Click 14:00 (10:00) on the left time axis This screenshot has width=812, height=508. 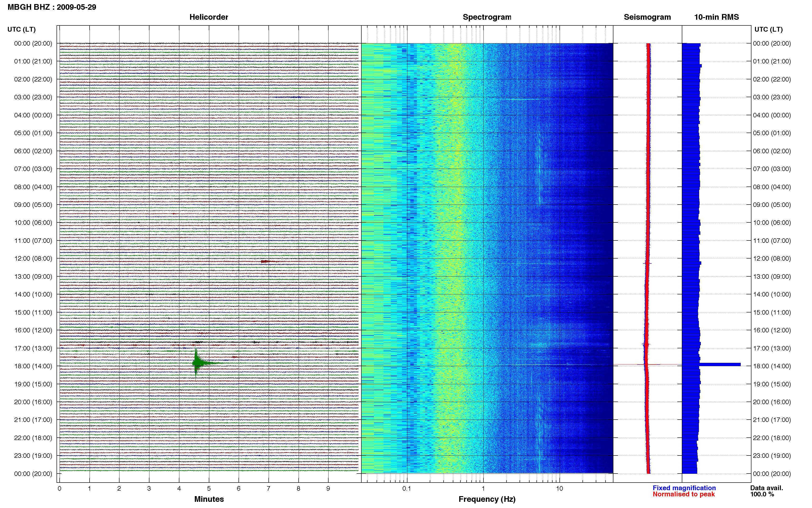(x=33, y=294)
